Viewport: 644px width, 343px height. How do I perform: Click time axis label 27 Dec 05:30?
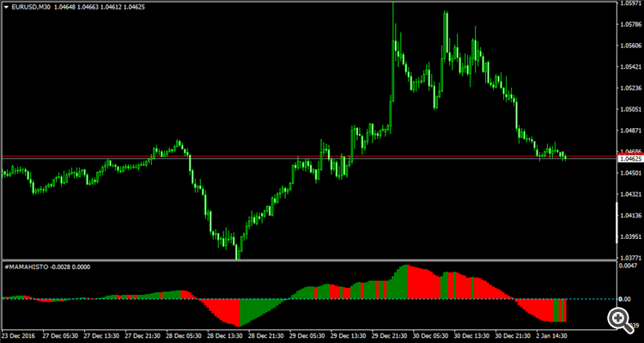click(59, 335)
